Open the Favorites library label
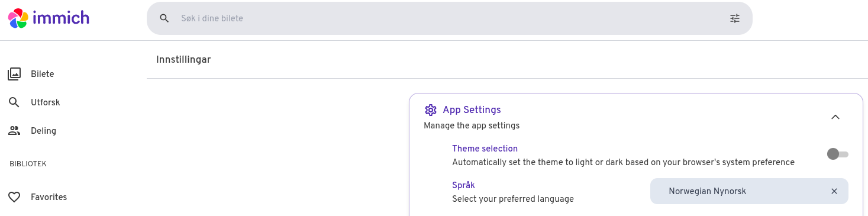The width and height of the screenshot is (868, 216). click(49, 197)
